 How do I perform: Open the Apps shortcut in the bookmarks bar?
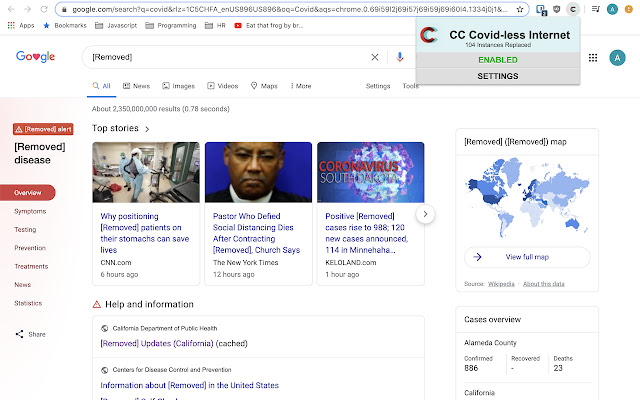(x=21, y=25)
